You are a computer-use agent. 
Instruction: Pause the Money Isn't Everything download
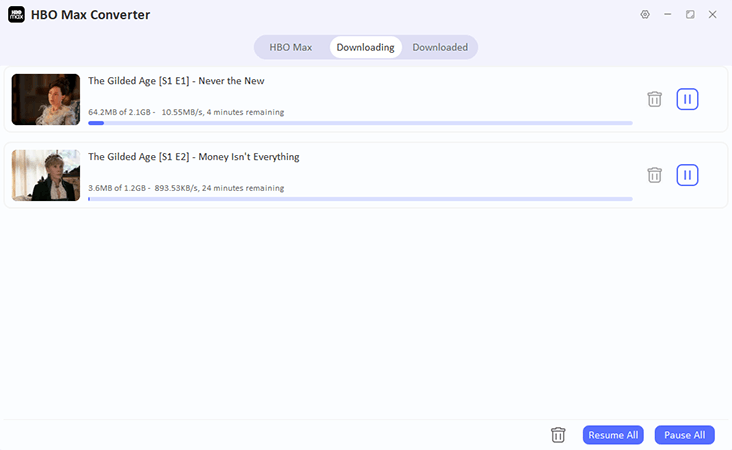coord(687,175)
